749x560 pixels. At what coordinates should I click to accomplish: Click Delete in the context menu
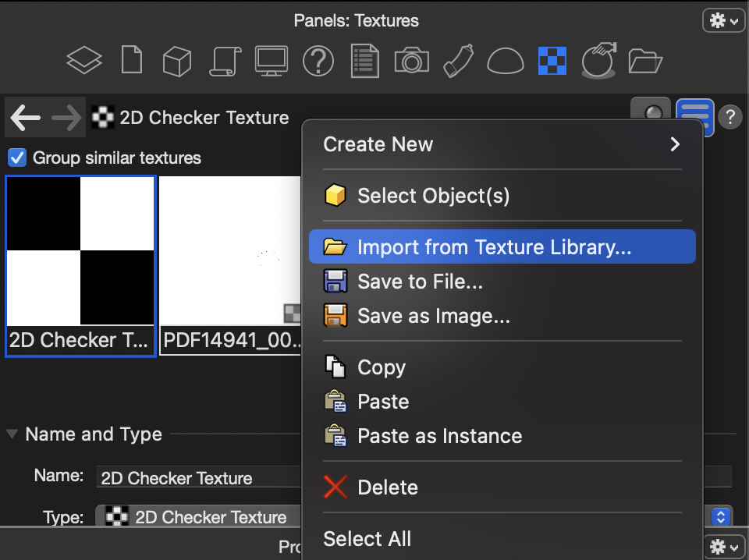(x=387, y=487)
